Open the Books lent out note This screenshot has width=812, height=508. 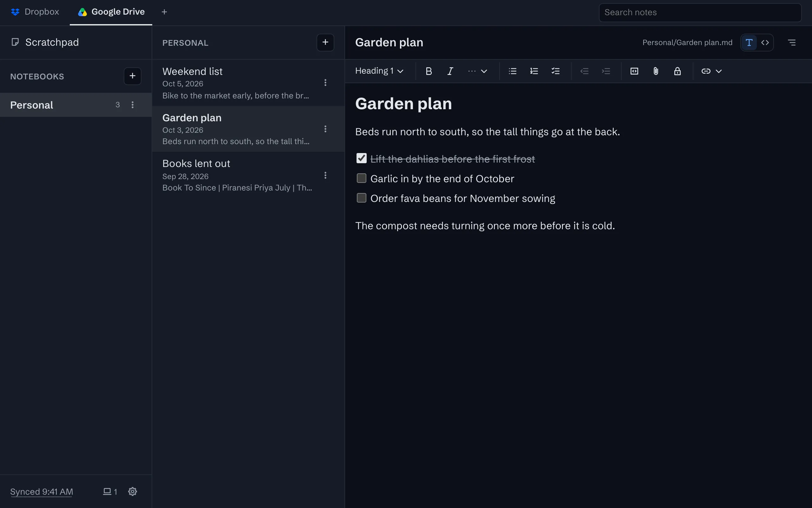(248, 175)
